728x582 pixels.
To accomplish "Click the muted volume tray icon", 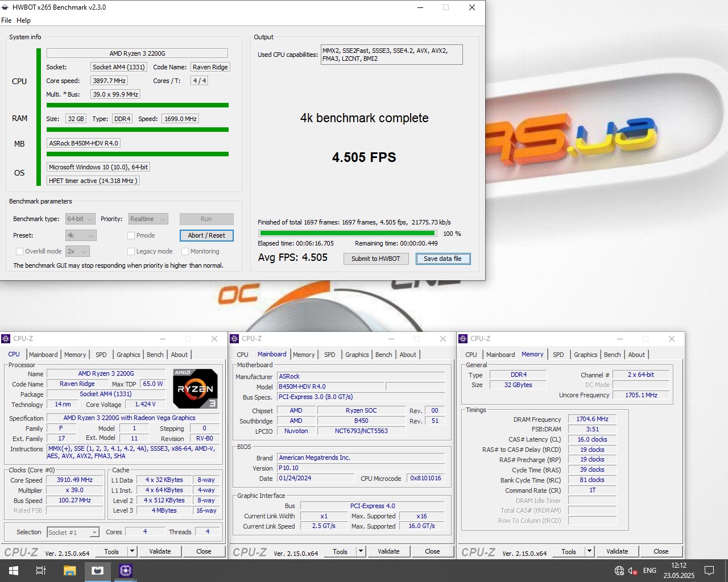I will (x=633, y=571).
